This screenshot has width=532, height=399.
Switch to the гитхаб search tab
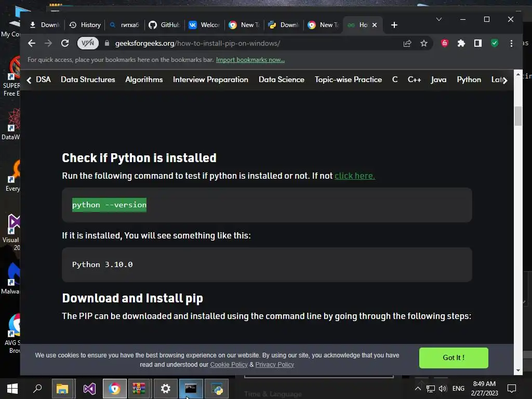(125, 25)
